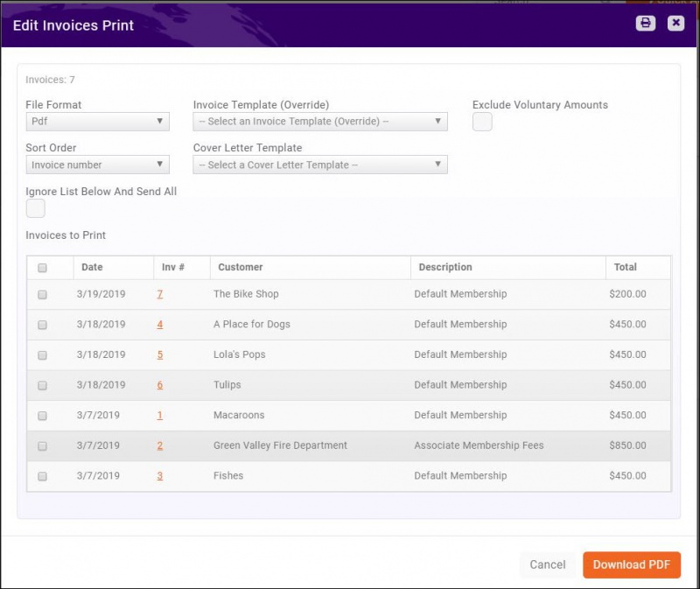Open invoice 4 for A Place for Dogs

click(x=159, y=325)
